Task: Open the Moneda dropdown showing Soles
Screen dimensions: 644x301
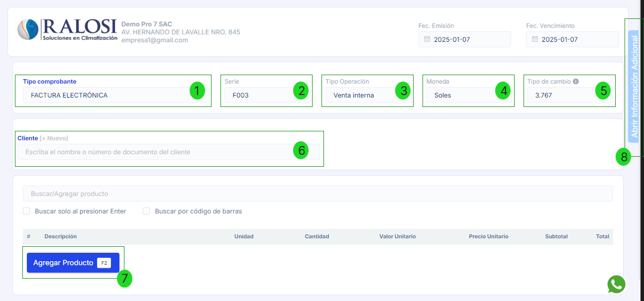Action: click(x=460, y=95)
